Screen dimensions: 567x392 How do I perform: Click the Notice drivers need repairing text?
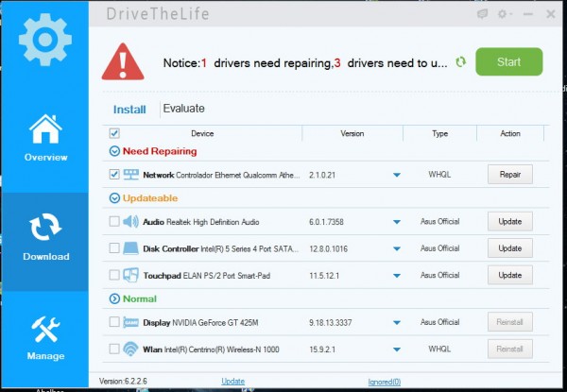305,63
